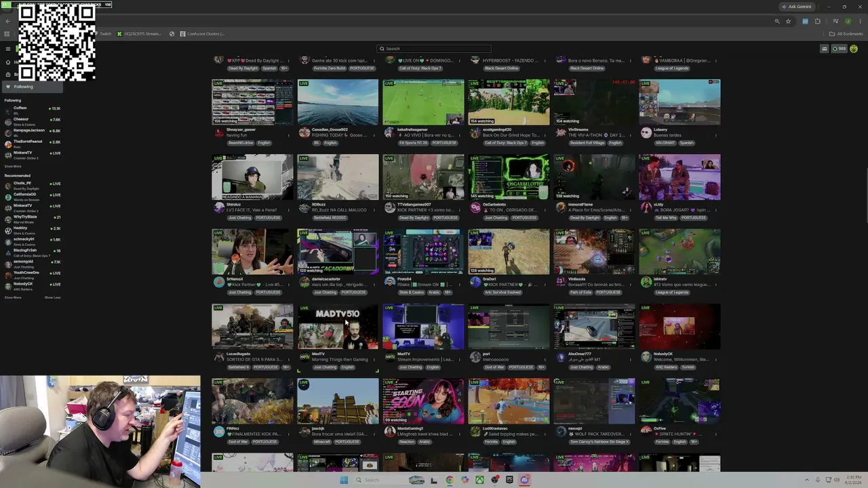Open the Kick sidebar hamburger menu

click(x=8, y=49)
